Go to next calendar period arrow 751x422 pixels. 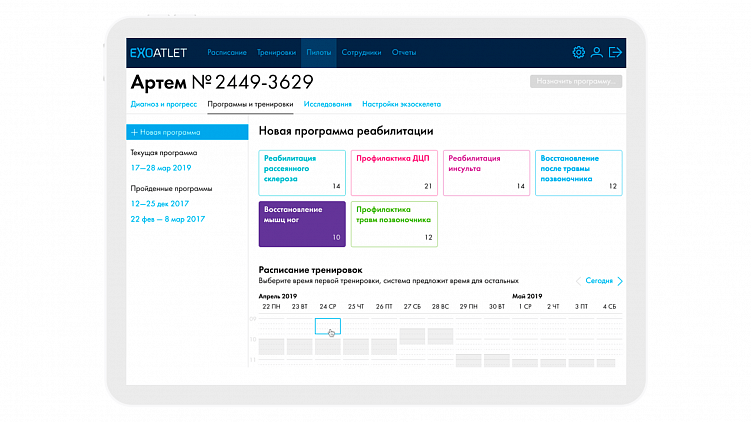(x=620, y=281)
